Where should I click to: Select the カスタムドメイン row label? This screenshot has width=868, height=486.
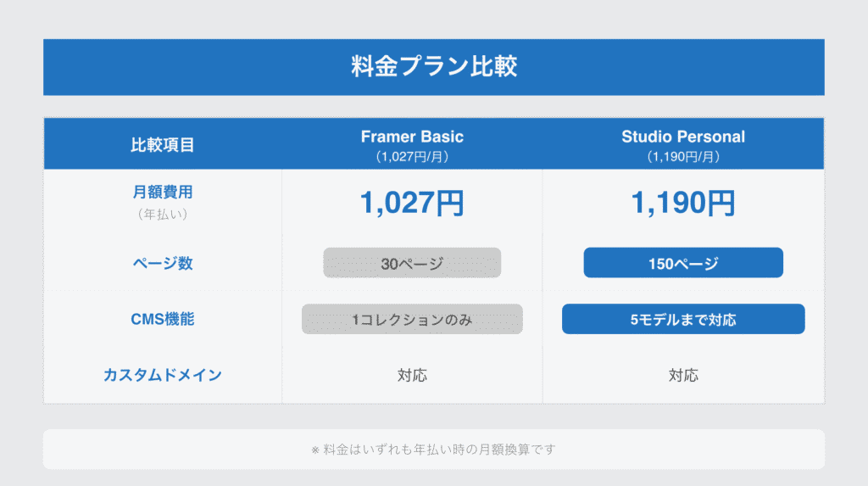click(162, 374)
